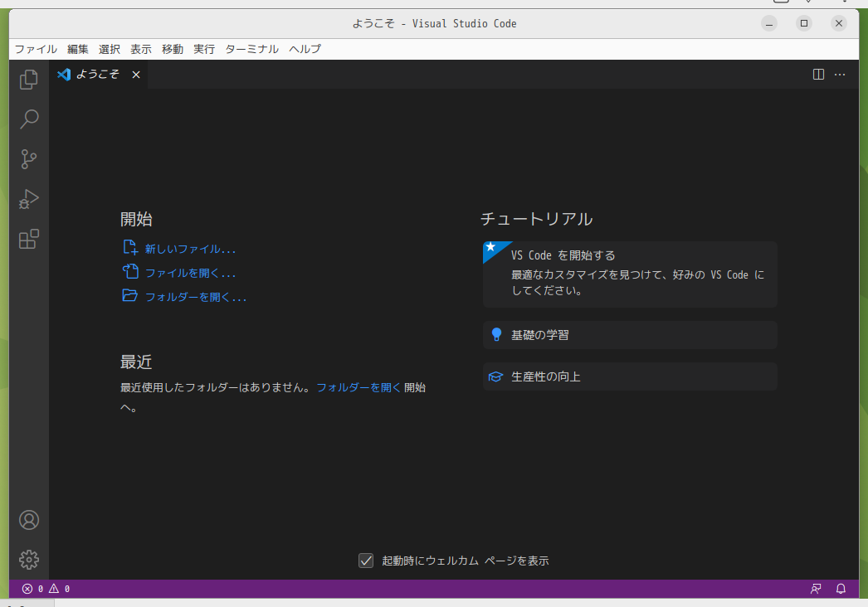Open the 選択 menu
The image size is (868, 607).
[x=110, y=49]
